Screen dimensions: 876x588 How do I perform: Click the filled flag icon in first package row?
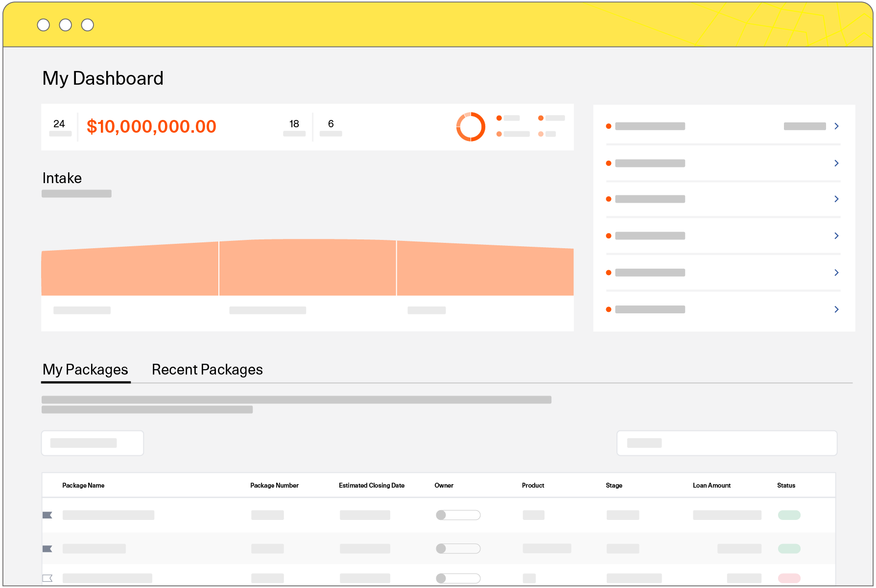[x=47, y=515]
